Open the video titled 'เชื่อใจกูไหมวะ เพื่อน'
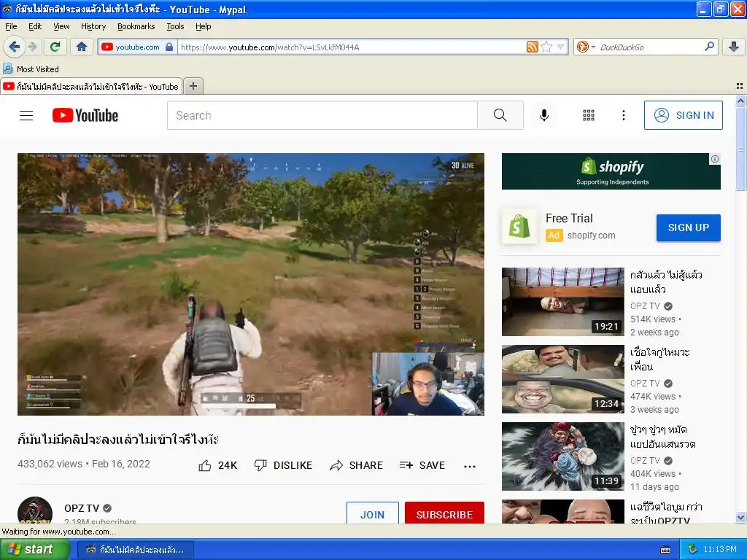The height and width of the screenshot is (560, 747). tap(659, 359)
